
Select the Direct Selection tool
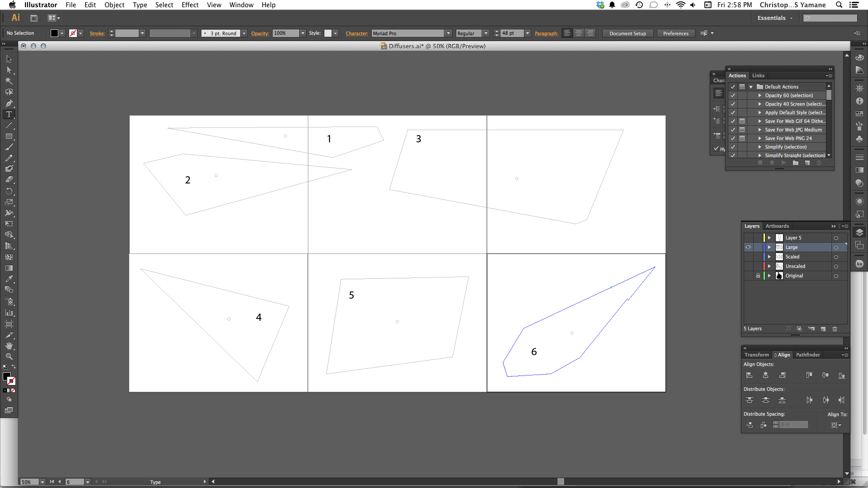[9, 70]
